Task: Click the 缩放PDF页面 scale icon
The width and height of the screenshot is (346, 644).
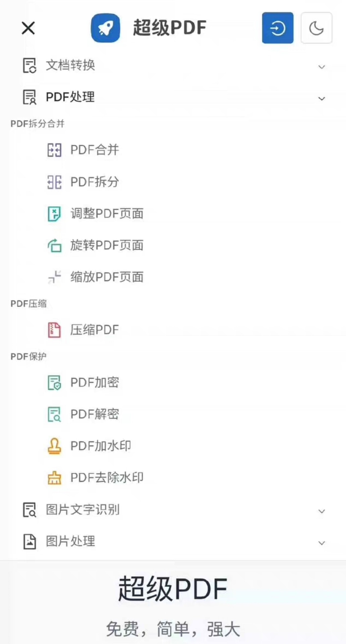Action: [x=54, y=277]
